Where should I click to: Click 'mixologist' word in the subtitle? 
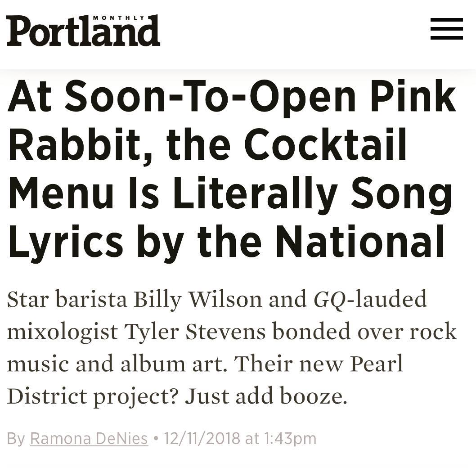[62, 332]
